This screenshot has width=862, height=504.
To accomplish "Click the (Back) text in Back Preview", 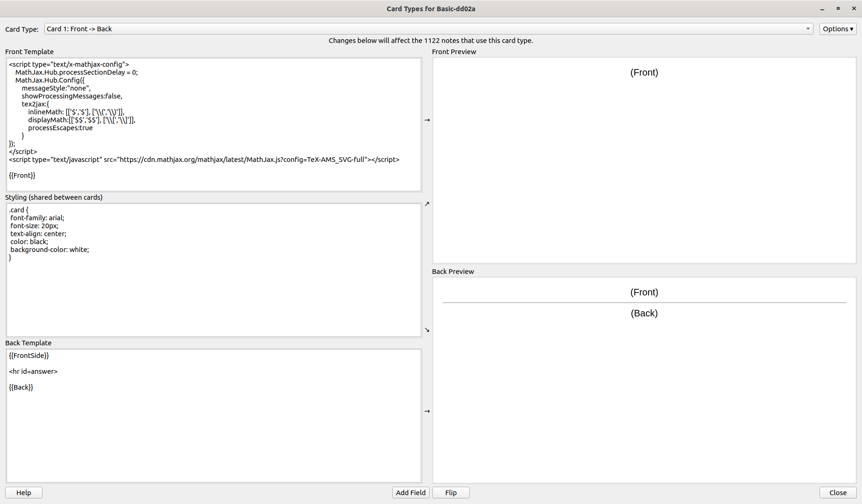I will pyautogui.click(x=644, y=313).
